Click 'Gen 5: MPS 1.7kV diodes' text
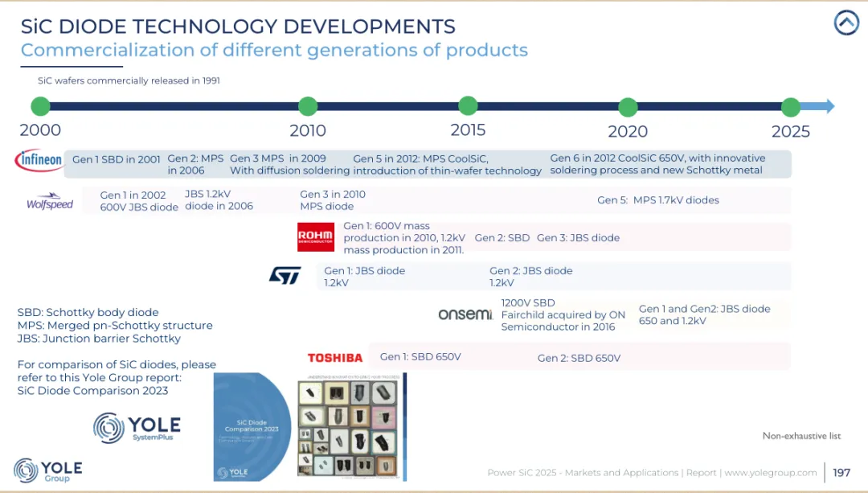Screen dimensions: 868x493 pyautogui.click(x=658, y=200)
